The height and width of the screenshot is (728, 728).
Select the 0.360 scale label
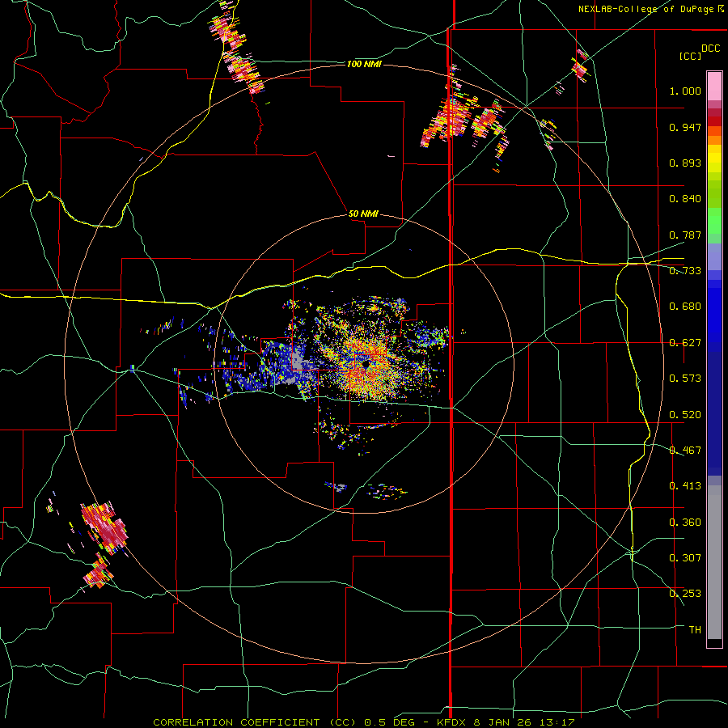[x=685, y=523]
